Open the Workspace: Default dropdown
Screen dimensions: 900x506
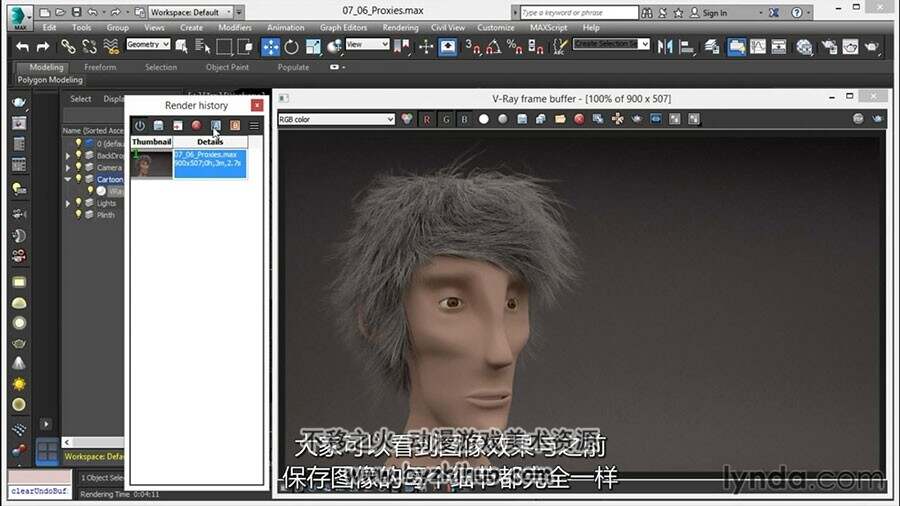tap(190, 12)
